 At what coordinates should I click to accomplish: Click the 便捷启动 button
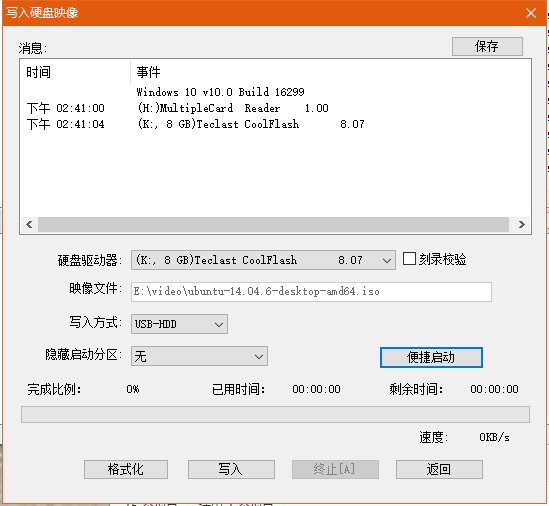(x=431, y=357)
